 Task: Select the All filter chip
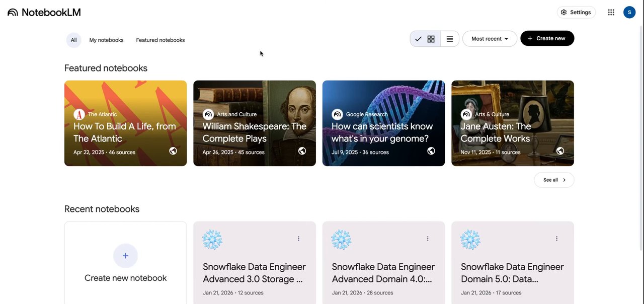coord(73,40)
